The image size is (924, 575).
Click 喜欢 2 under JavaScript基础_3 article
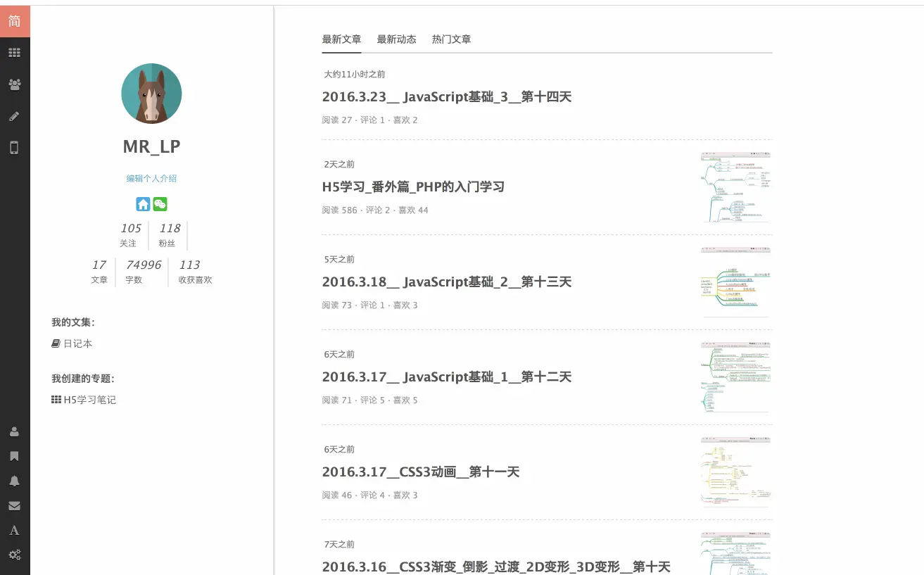coord(405,120)
